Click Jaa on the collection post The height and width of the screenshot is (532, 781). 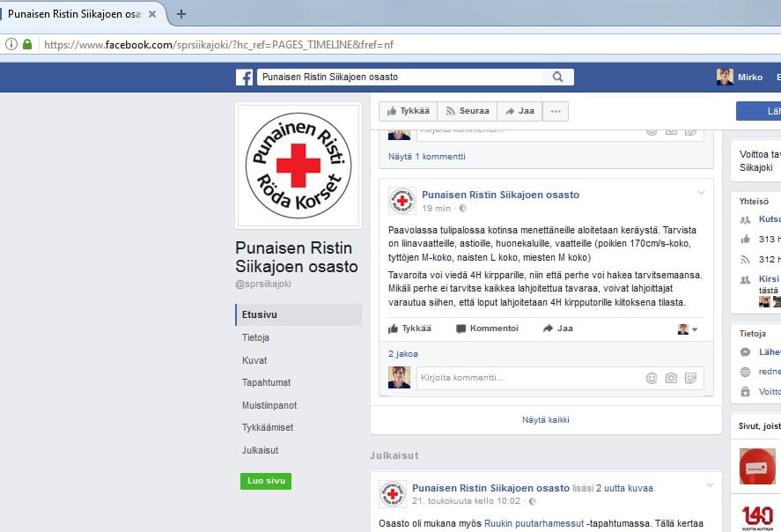[558, 329]
